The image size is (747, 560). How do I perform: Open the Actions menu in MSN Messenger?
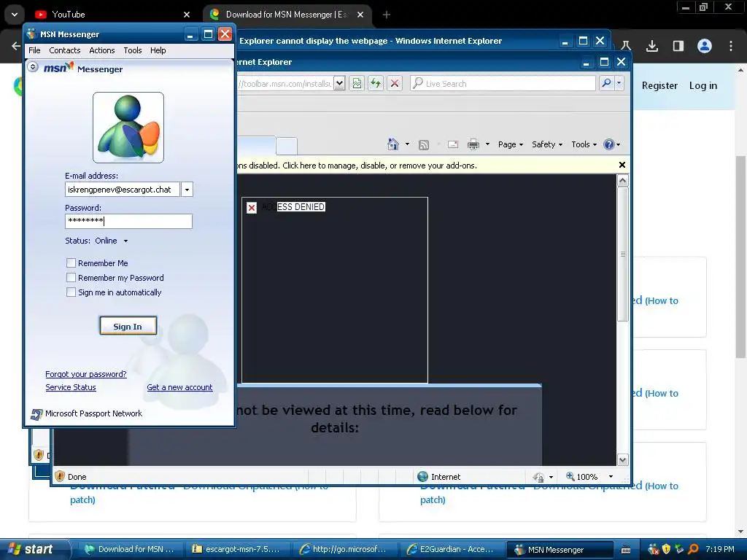pos(102,50)
